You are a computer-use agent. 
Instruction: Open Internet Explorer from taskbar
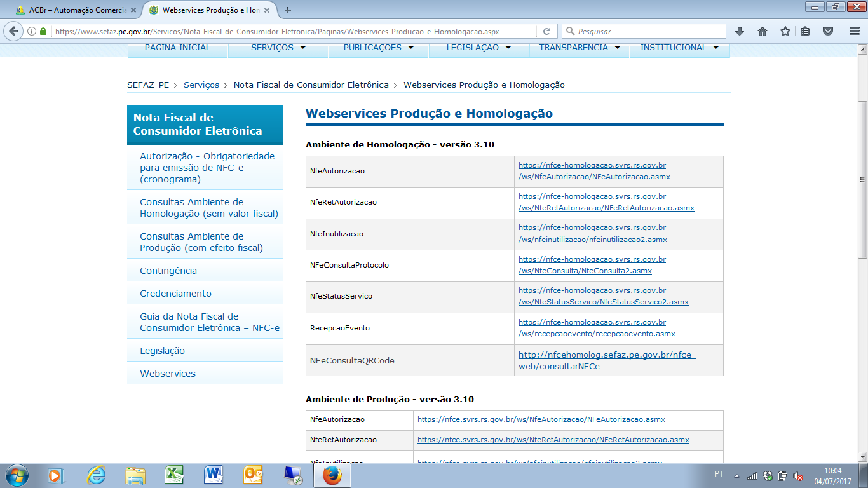point(96,475)
